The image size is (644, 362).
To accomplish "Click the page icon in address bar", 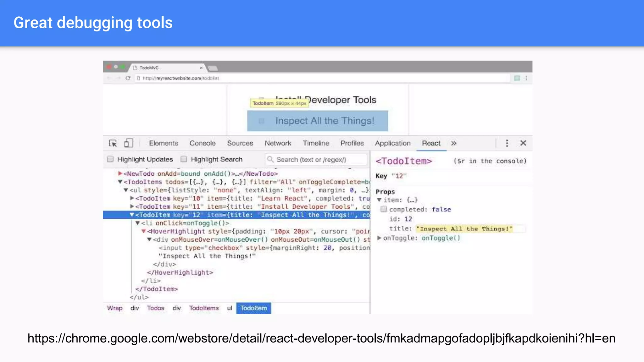I will click(x=138, y=78).
